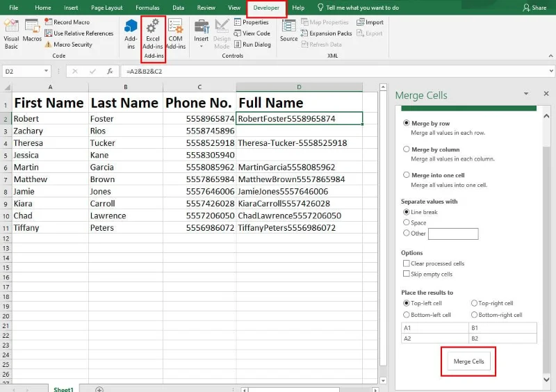The image size is (556, 392).
Task: Open Merge Cells pane options arrow
Action: coord(526,94)
